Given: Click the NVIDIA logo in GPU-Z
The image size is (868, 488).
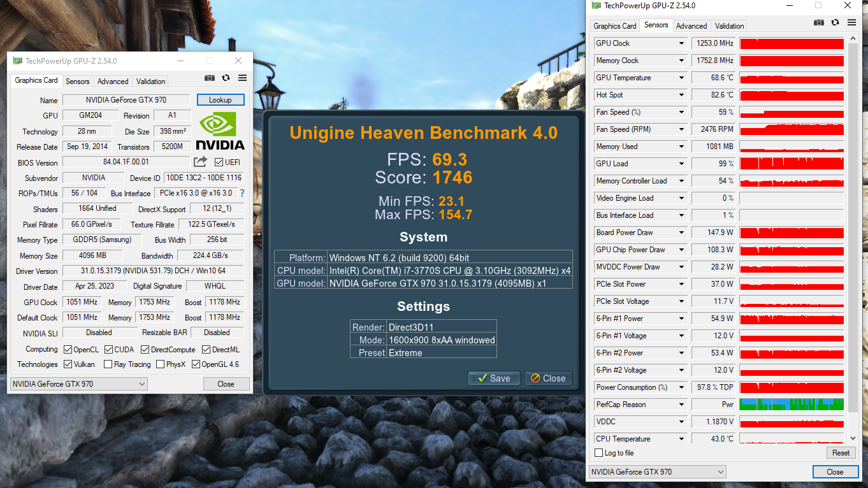Looking at the screenshot, I should [220, 131].
